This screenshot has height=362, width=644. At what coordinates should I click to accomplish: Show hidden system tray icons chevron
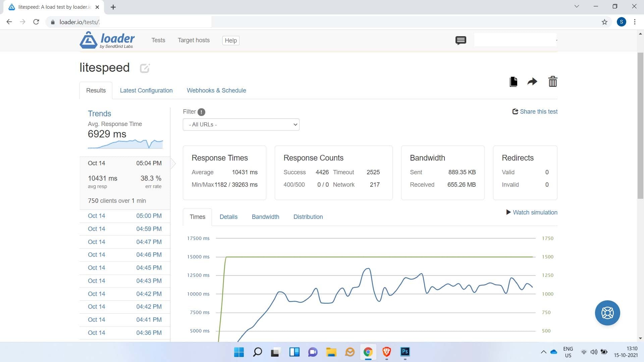coord(543,352)
